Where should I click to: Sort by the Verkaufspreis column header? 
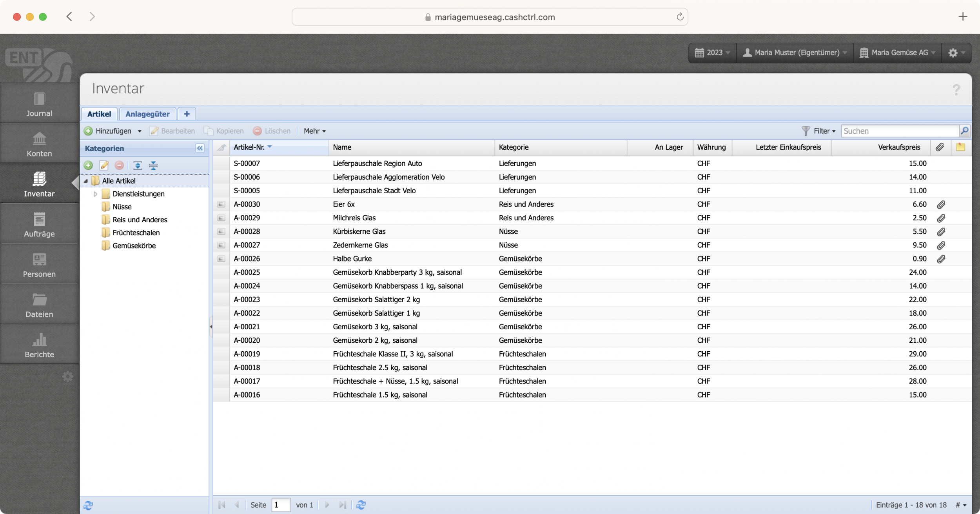[898, 147]
